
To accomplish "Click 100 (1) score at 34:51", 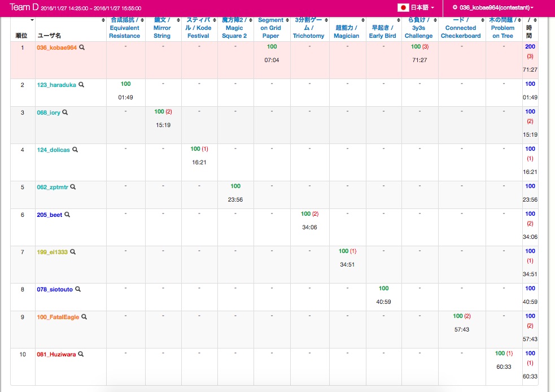I will [347, 251].
